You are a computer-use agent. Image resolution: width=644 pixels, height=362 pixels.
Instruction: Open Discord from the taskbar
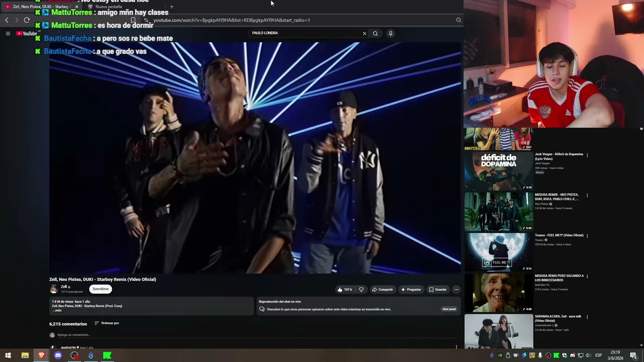tap(58, 355)
